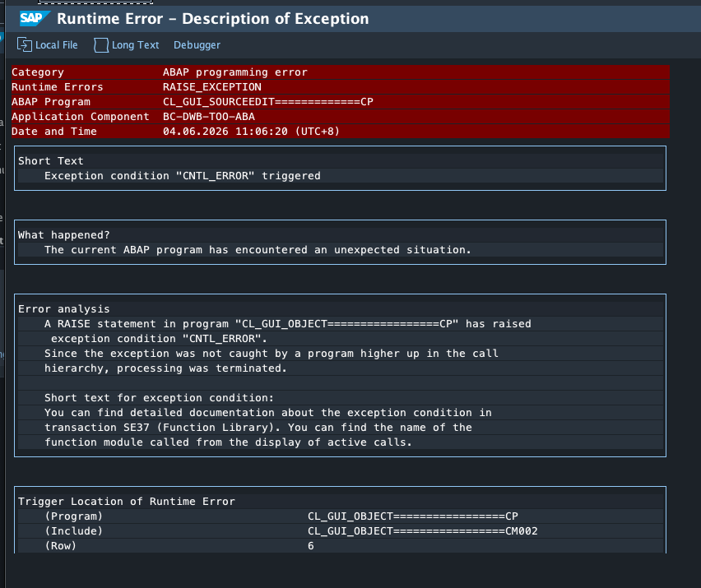701x588 pixels.
Task: Select the 'A RAISE statement in program' line
Action: click(x=287, y=324)
